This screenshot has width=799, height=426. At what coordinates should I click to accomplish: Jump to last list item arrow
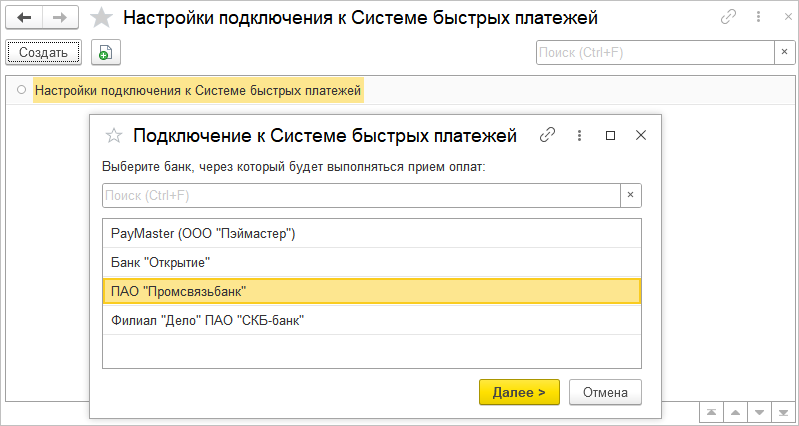[784, 412]
